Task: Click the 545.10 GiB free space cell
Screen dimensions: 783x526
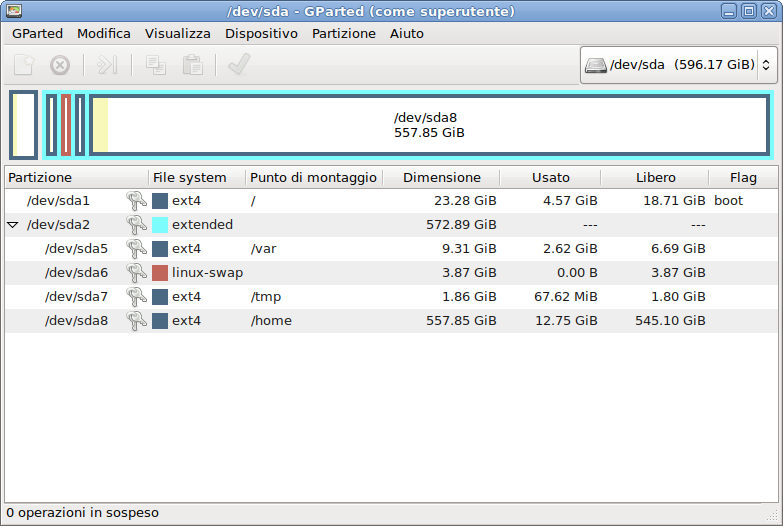Action: 670,321
